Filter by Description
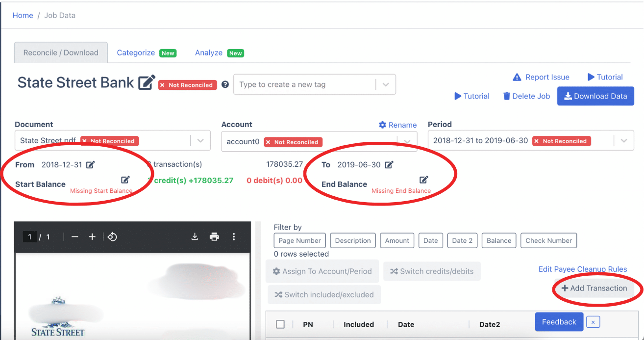 [353, 240]
